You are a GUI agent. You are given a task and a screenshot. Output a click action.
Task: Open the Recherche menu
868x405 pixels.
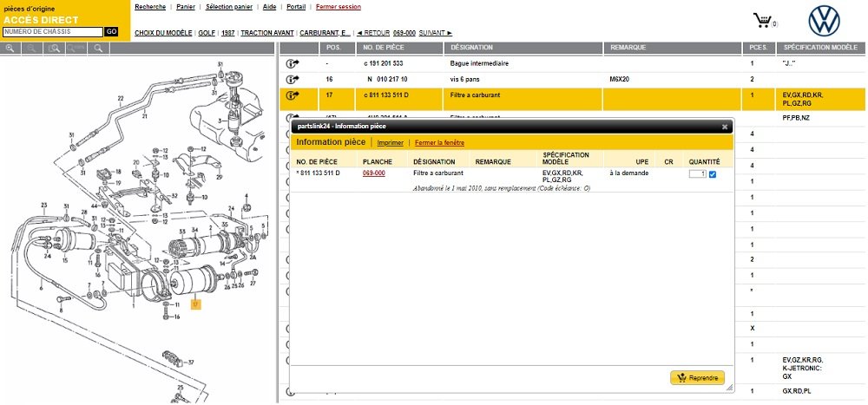tap(150, 7)
